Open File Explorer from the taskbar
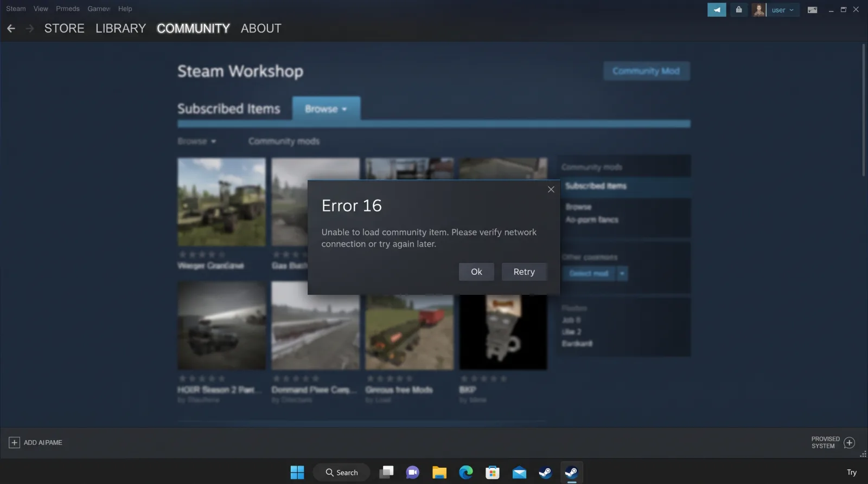 pos(439,472)
